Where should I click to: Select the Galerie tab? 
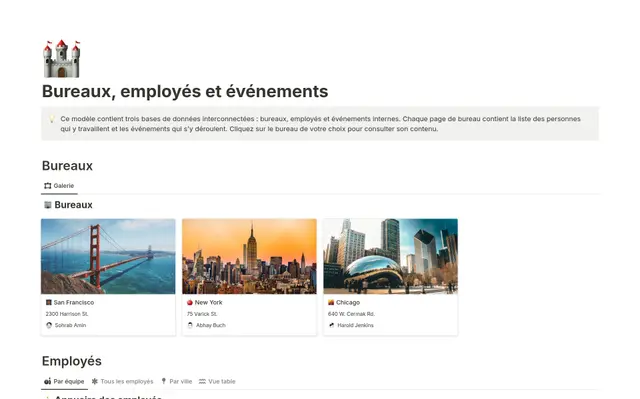coord(59,186)
